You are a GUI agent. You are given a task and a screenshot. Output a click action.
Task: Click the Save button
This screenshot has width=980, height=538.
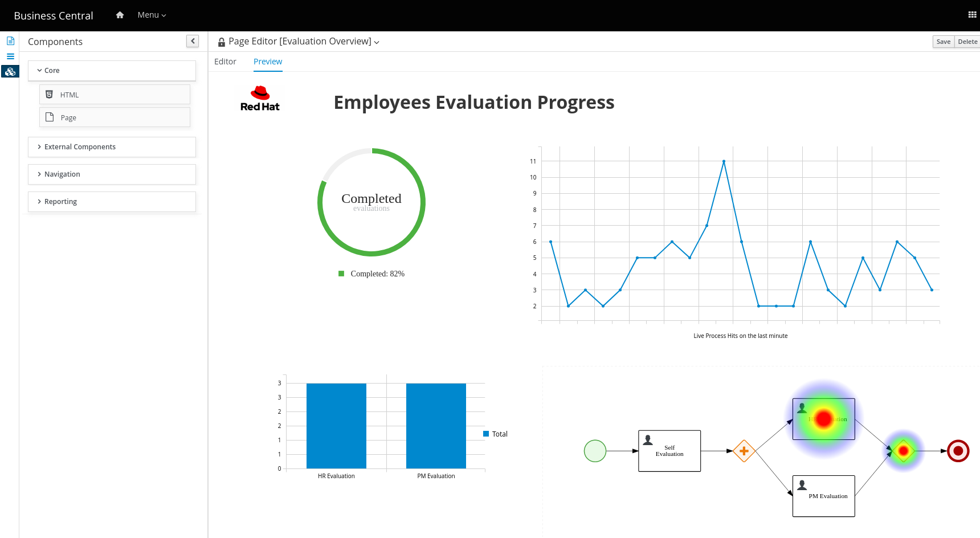943,42
